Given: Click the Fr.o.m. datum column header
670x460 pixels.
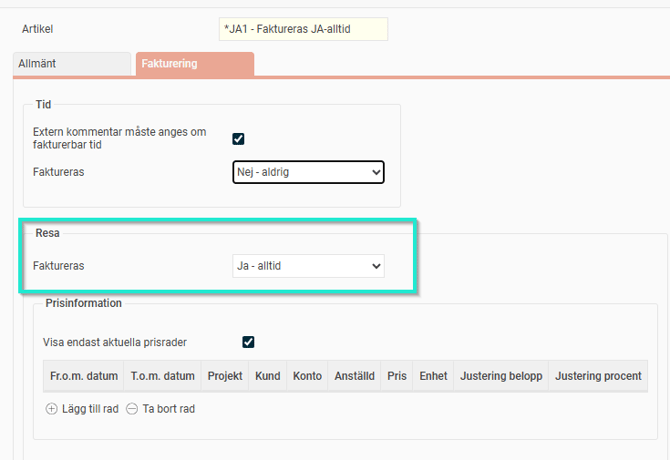Looking at the screenshot, I should click(x=83, y=376).
